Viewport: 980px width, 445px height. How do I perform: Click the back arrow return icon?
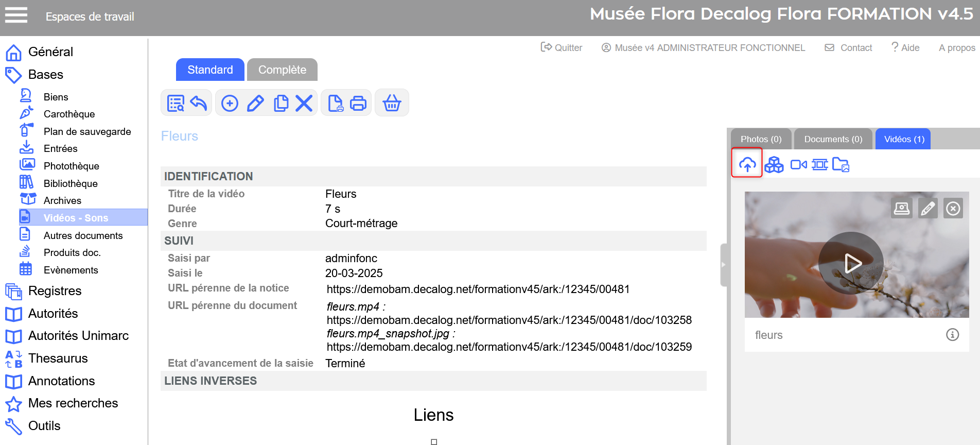click(199, 104)
